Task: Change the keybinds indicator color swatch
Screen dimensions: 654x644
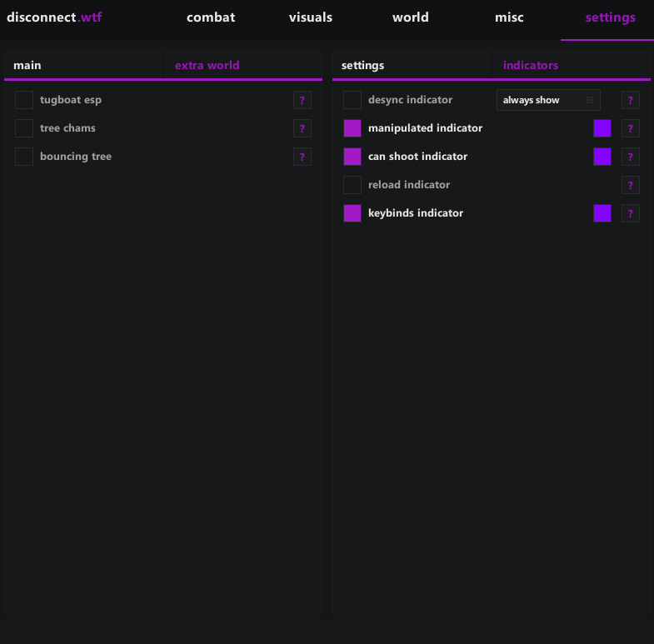Action: click(x=602, y=213)
